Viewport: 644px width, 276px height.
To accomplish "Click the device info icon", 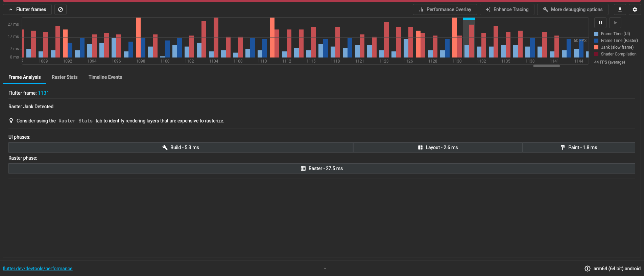I will [588, 269].
